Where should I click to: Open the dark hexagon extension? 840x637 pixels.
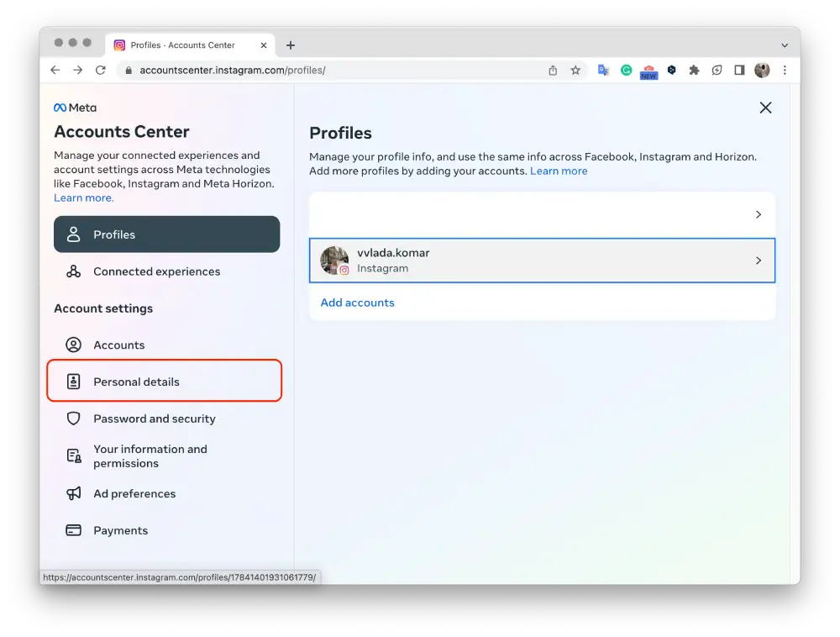[x=672, y=71]
